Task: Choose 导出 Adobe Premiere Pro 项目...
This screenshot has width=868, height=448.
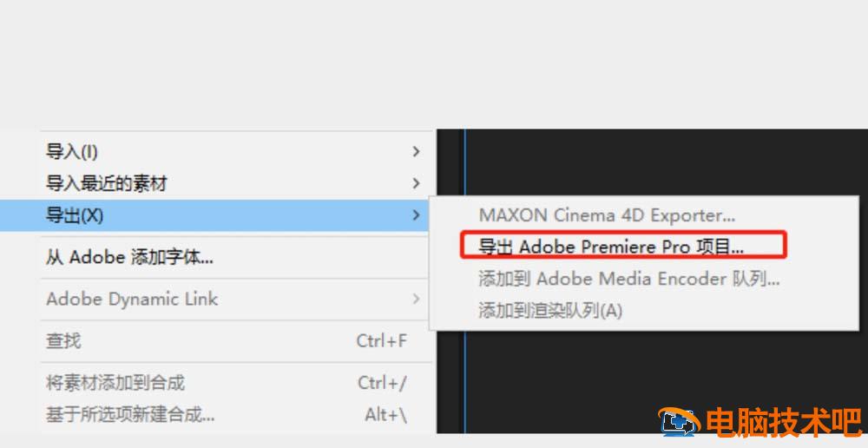Action: coord(610,247)
